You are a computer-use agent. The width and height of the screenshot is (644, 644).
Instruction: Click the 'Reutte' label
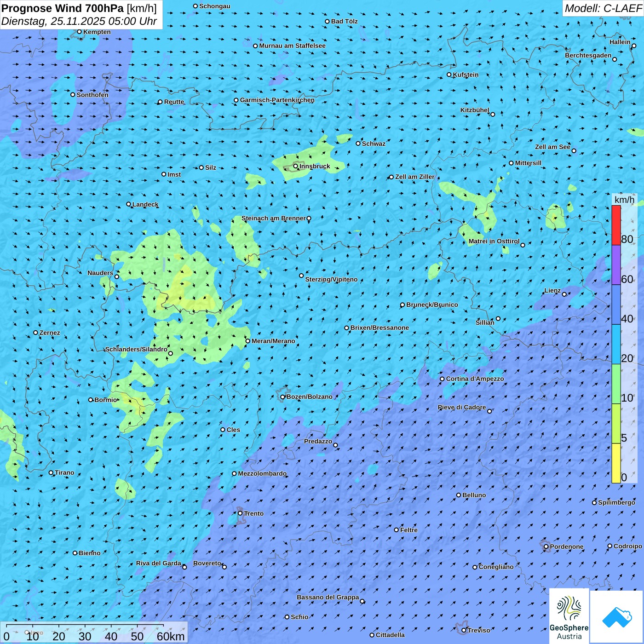click(x=174, y=102)
